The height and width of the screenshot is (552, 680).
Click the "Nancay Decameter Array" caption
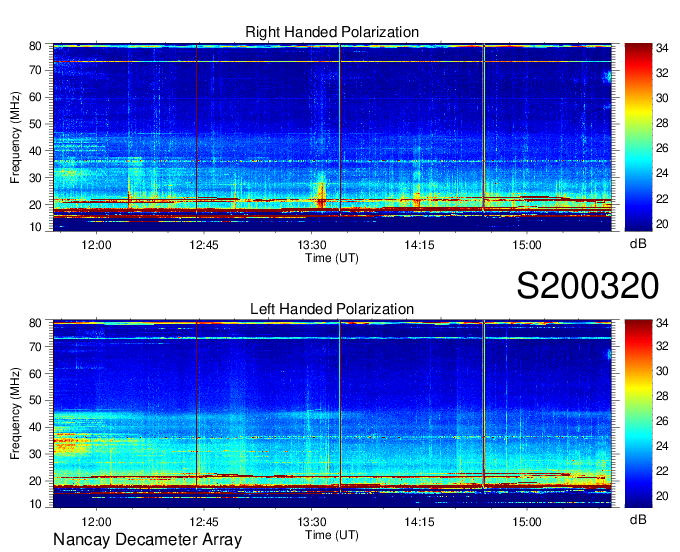coord(147,540)
